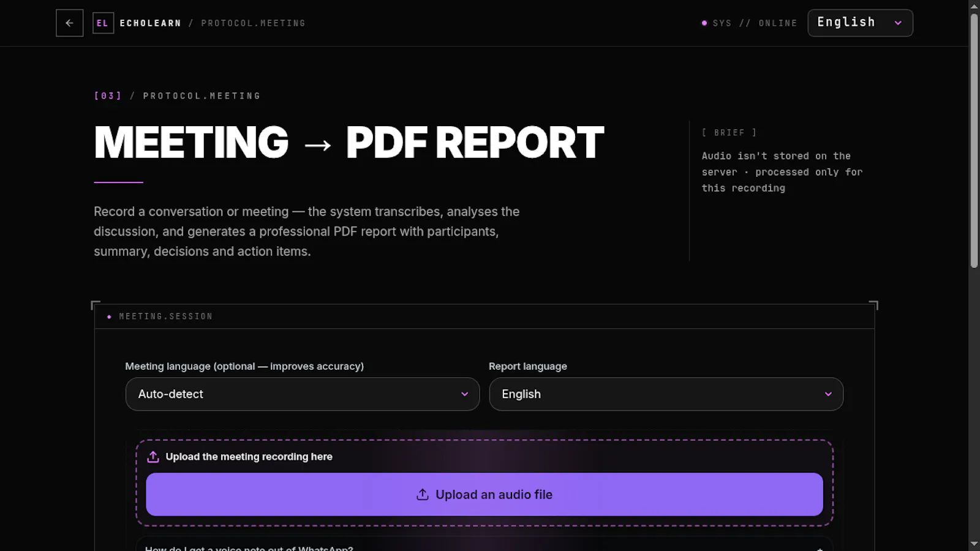Expand the Meeting language Auto-detect dropdown
Image resolution: width=980 pixels, height=551 pixels.
303,394
